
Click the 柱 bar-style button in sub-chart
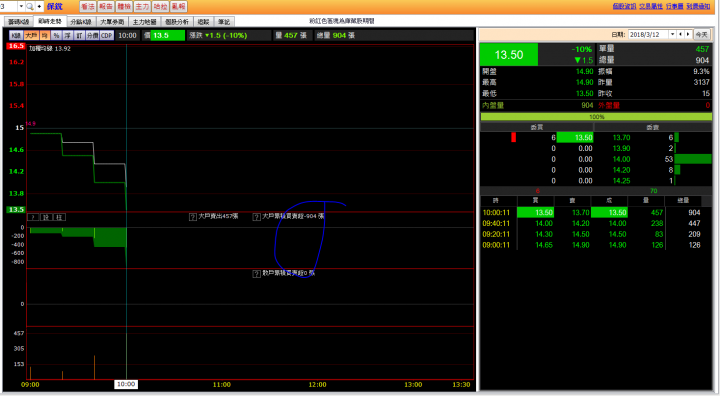59,217
